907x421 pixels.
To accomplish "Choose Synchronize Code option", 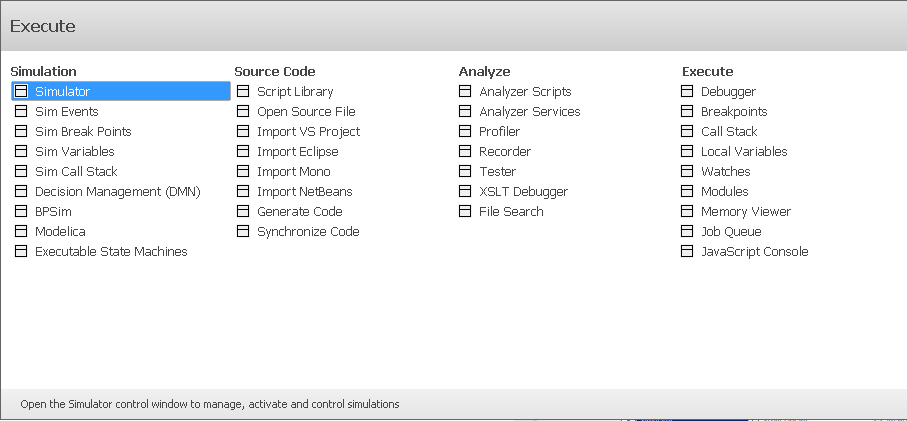I will pyautogui.click(x=308, y=232).
